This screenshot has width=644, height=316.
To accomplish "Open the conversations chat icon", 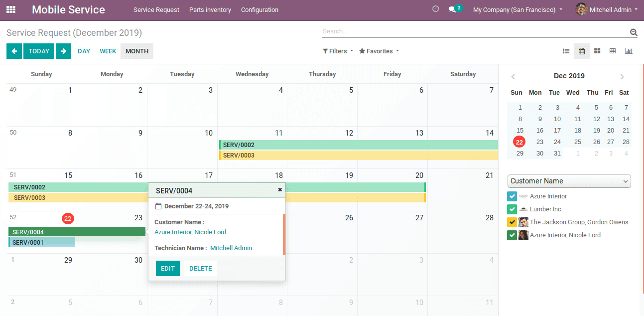I will pos(452,9).
